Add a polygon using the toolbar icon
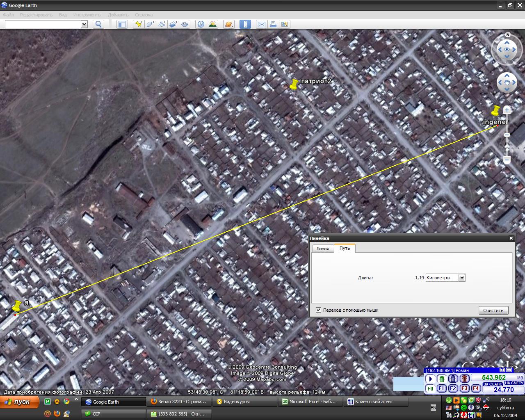Screen dimensions: 525x420 [150, 24]
